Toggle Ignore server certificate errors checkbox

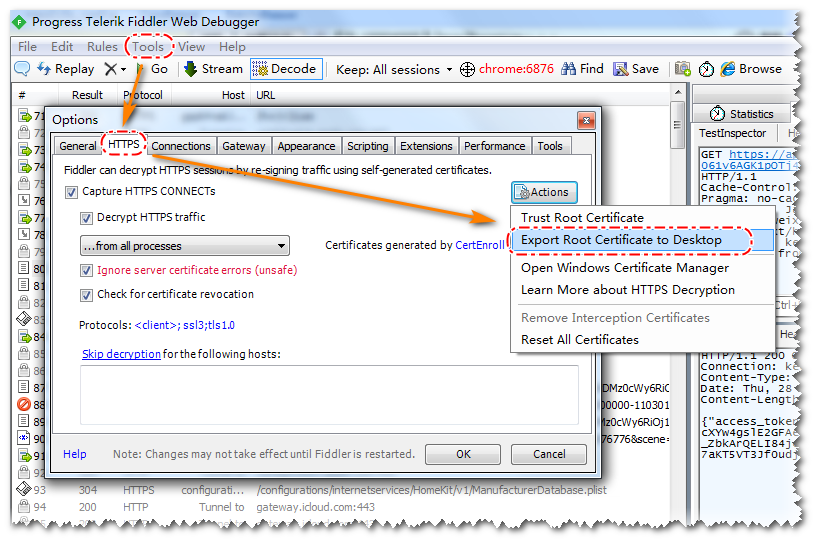[86, 271]
